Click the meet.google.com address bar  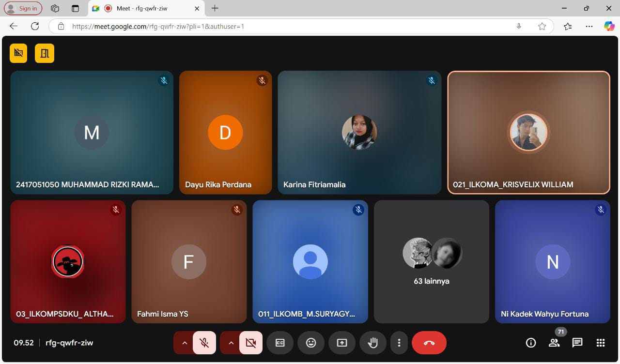[x=291, y=27]
